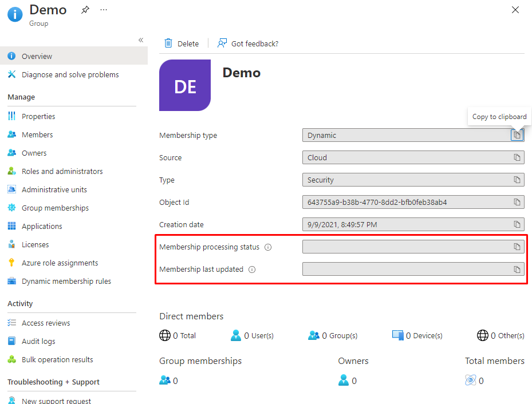Copy the Creation date to clipboard
Screen dimensions: 532x404
tap(517, 224)
